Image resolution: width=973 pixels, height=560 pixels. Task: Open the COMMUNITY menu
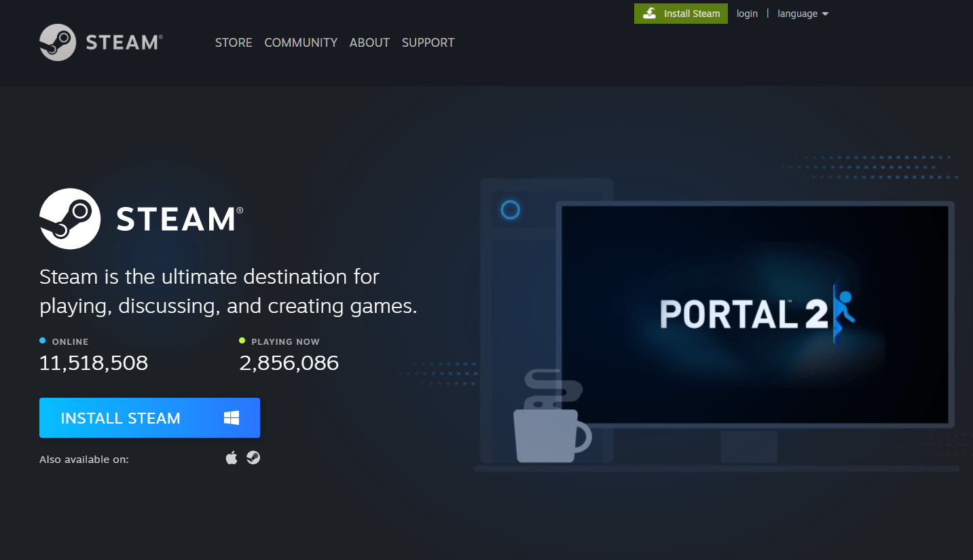point(301,42)
